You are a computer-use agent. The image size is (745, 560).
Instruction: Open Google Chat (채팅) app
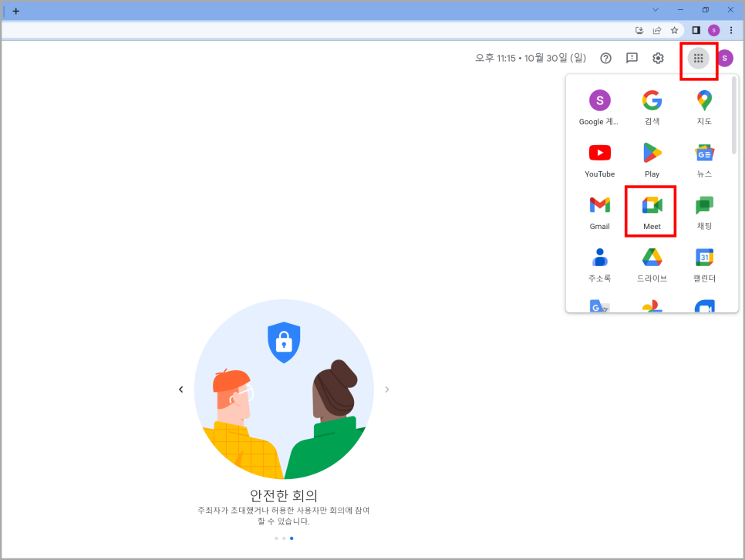(x=704, y=212)
